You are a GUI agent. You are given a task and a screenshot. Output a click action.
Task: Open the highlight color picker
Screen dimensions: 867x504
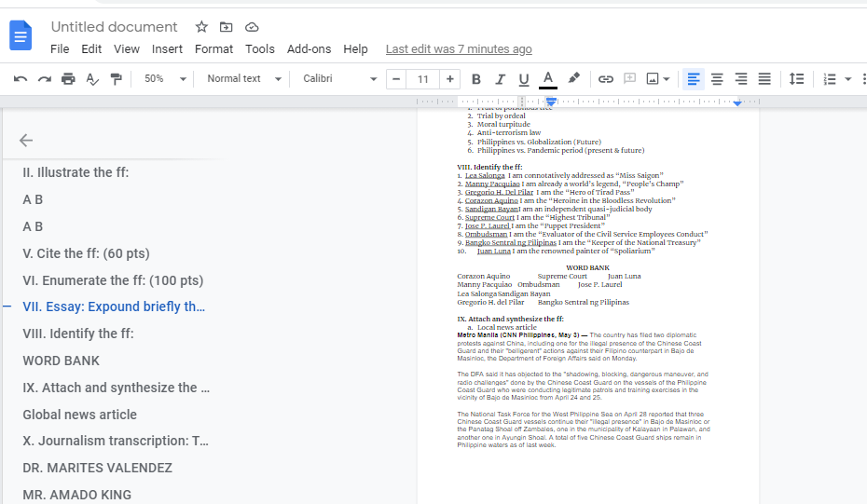pyautogui.click(x=574, y=78)
